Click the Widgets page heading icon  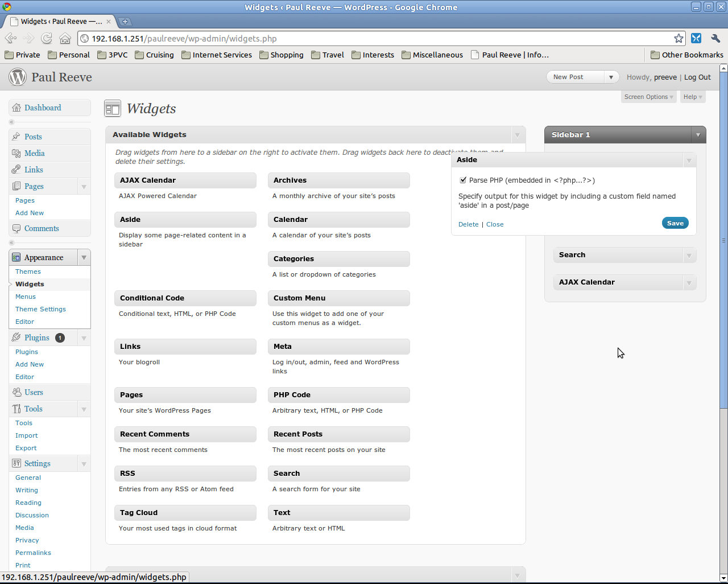(113, 109)
